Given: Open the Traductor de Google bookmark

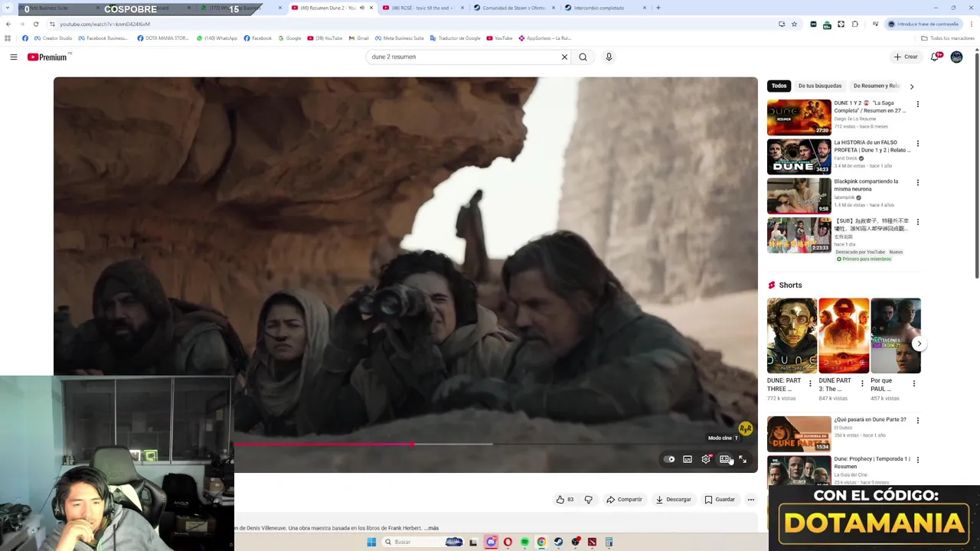Looking at the screenshot, I should (x=456, y=38).
